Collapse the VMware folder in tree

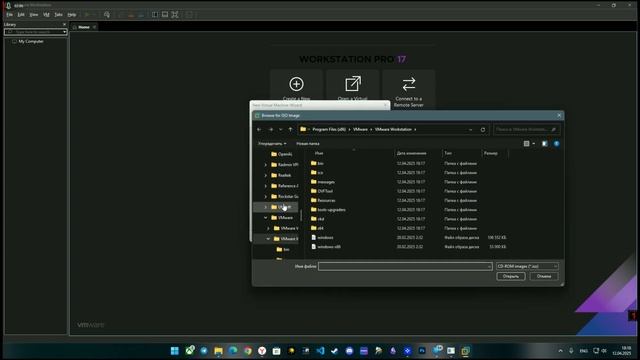(266, 218)
